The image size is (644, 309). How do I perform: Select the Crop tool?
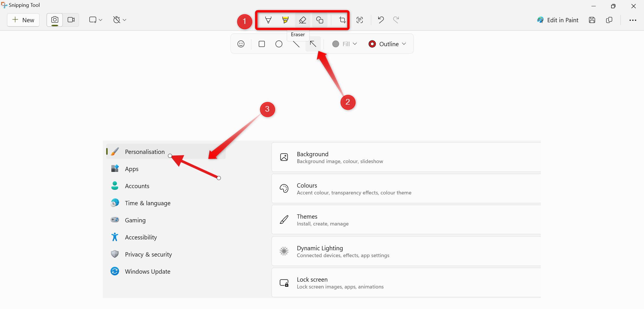click(341, 19)
